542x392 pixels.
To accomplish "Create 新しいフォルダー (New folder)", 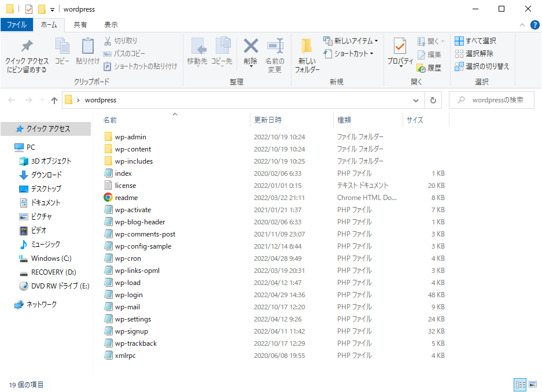I will pyautogui.click(x=307, y=56).
